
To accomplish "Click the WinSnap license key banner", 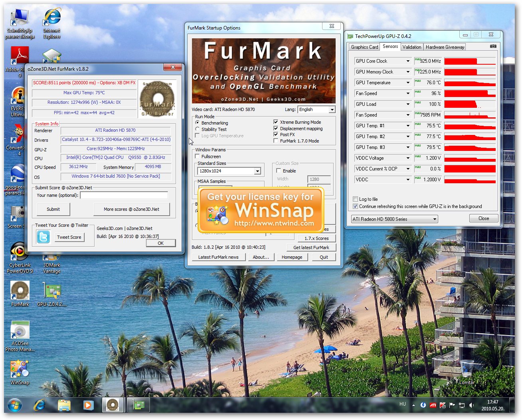I will point(261,210).
